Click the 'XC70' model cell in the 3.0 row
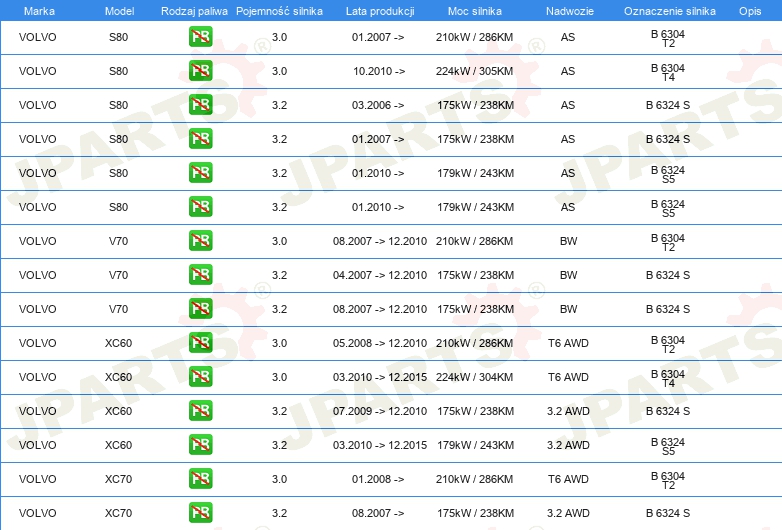The height and width of the screenshot is (530, 782). (x=118, y=479)
